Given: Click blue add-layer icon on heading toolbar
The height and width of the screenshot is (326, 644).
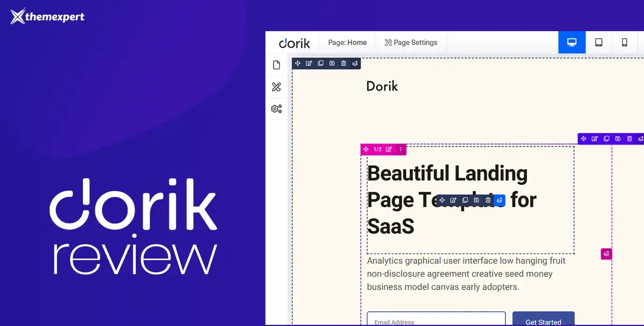Looking at the screenshot, I should pos(500,200).
